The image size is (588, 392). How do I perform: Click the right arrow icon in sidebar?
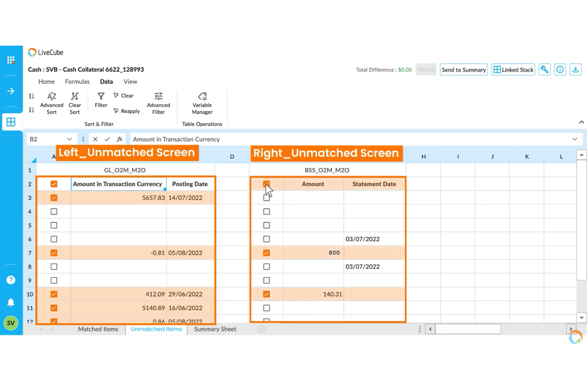pos(11,91)
